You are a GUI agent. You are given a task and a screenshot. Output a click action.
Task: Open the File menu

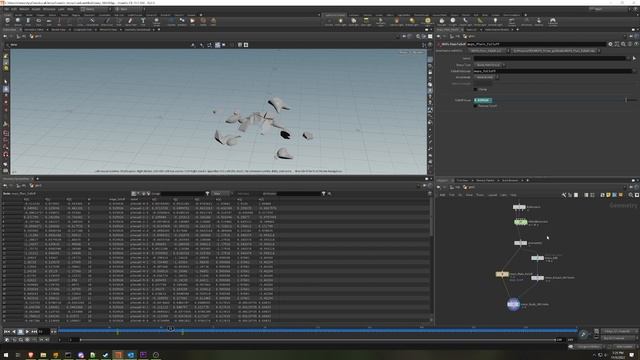(x=7, y=9)
